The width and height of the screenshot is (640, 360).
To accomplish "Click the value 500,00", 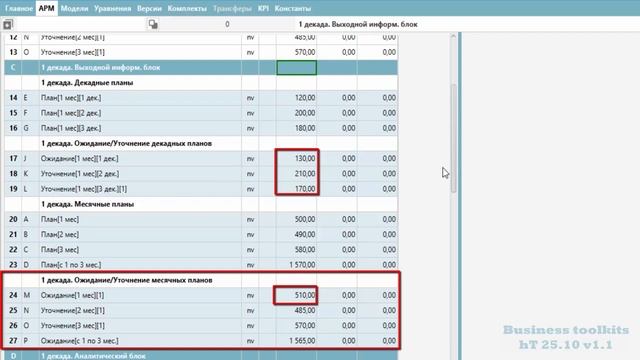I will (x=305, y=220).
